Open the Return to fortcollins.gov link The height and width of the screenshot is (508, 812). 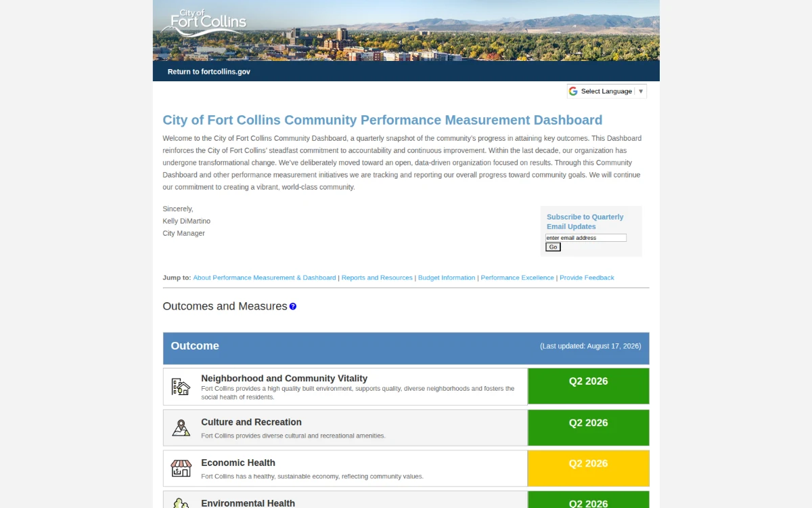tap(209, 71)
